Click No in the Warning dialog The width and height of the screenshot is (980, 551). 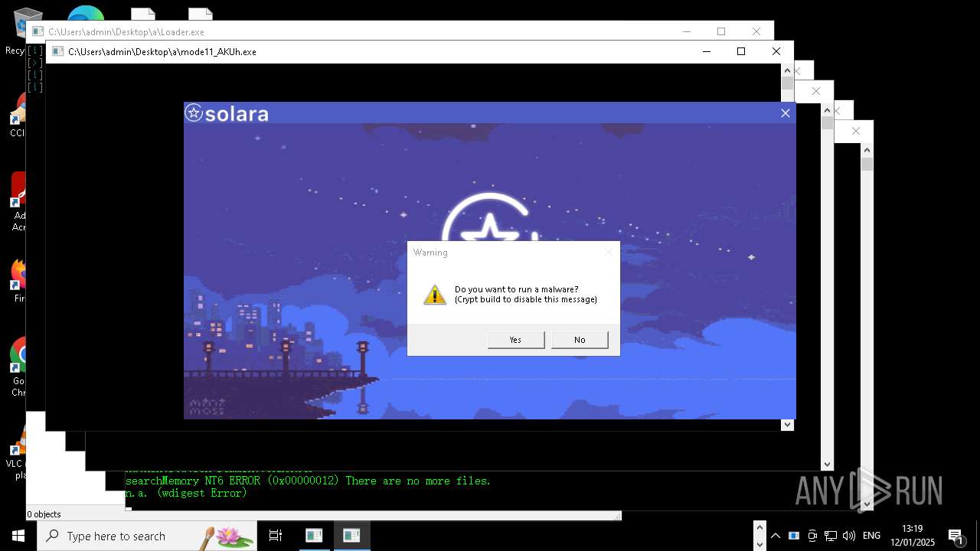click(x=580, y=340)
